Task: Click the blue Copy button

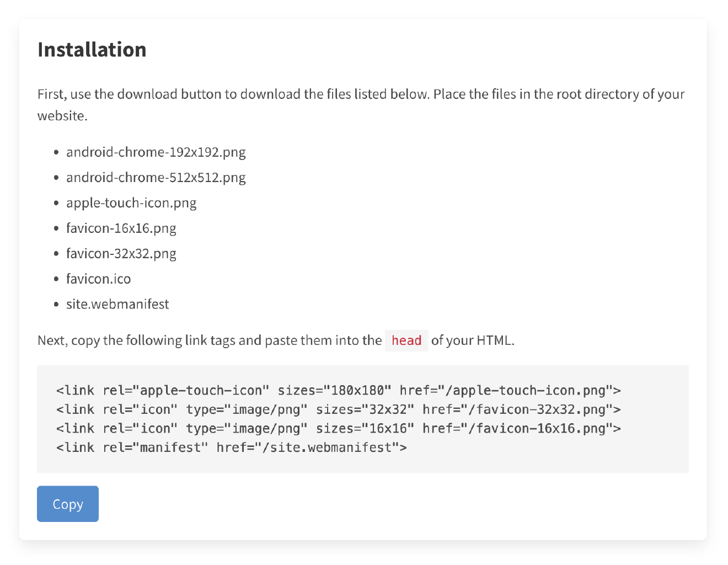Action: click(67, 504)
